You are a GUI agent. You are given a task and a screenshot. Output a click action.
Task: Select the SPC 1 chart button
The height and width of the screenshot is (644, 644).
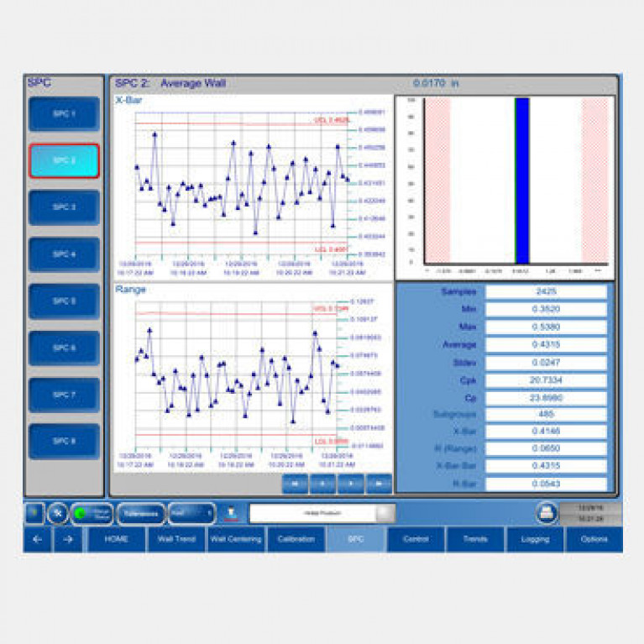click(65, 113)
